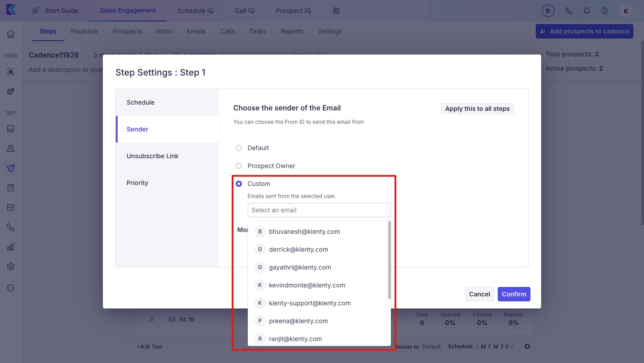The width and height of the screenshot is (644, 363).
Task: Choose preena@klenty.com from the list
Action: 319,321
